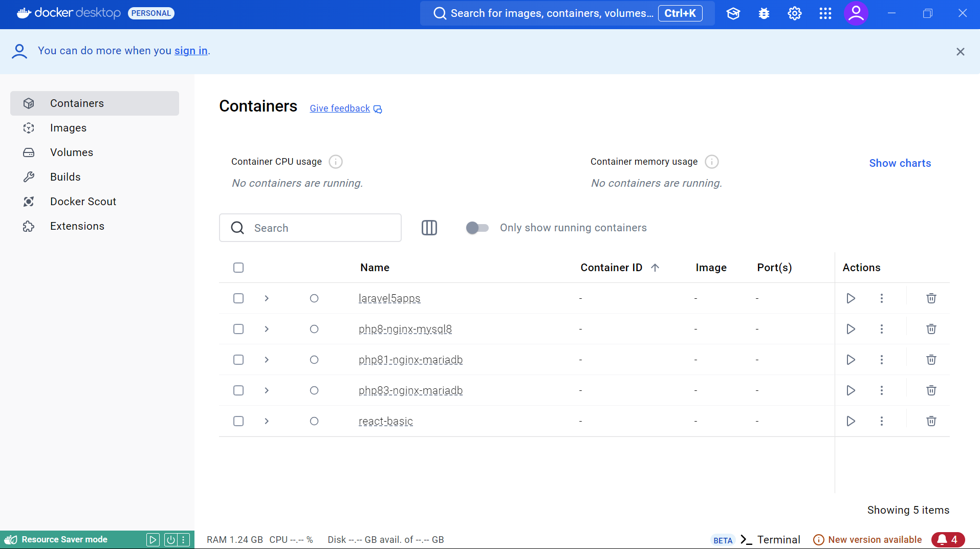Click Show charts

pyautogui.click(x=900, y=163)
